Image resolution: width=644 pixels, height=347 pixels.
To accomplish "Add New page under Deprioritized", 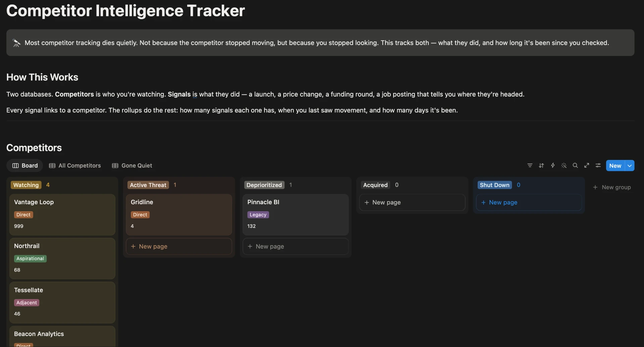I will click(296, 246).
